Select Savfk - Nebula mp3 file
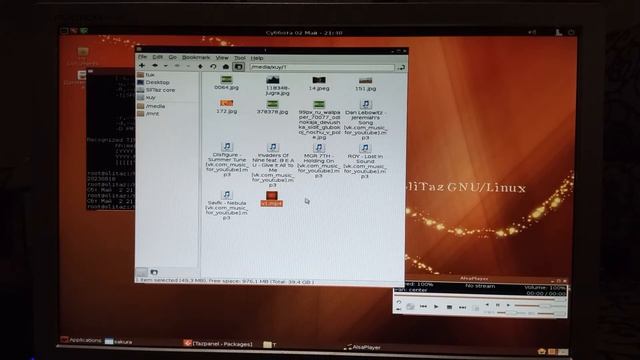The height and width of the screenshot is (360, 640). 227,205
